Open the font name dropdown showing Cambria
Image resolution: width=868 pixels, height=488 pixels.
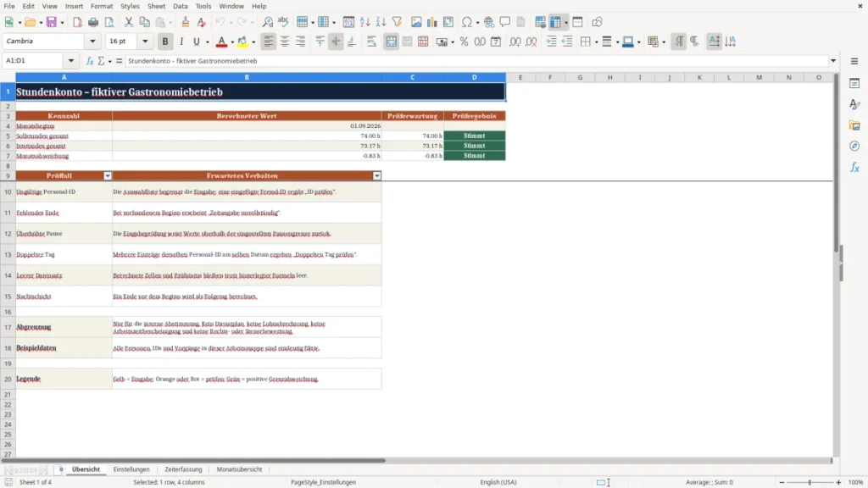click(92, 42)
